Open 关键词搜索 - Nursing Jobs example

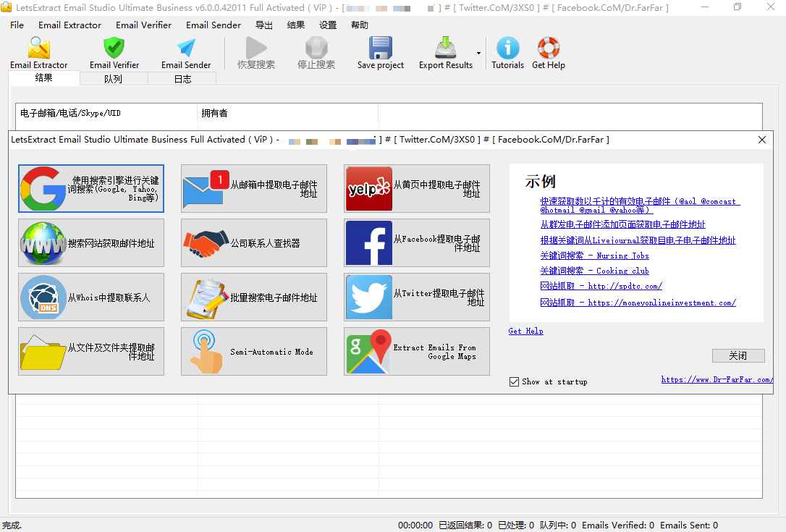(x=594, y=256)
